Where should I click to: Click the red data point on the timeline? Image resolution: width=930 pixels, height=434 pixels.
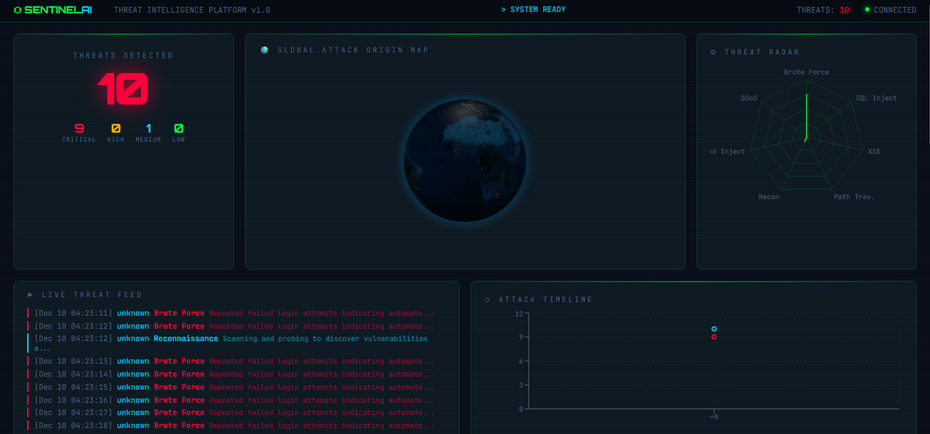click(x=714, y=337)
